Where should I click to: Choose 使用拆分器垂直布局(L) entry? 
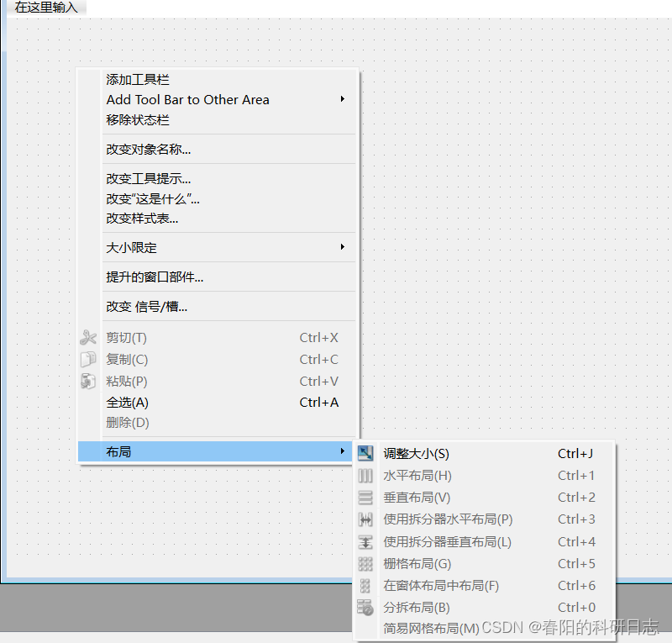[484, 542]
